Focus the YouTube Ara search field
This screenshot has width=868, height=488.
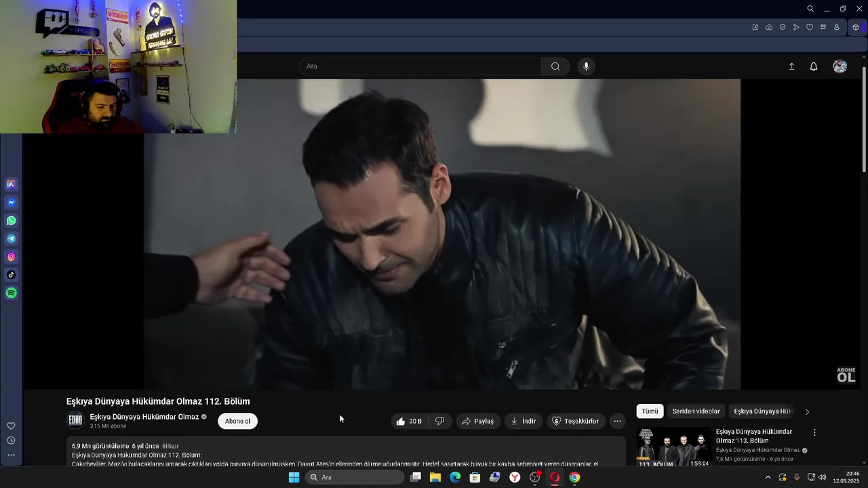[x=420, y=66]
